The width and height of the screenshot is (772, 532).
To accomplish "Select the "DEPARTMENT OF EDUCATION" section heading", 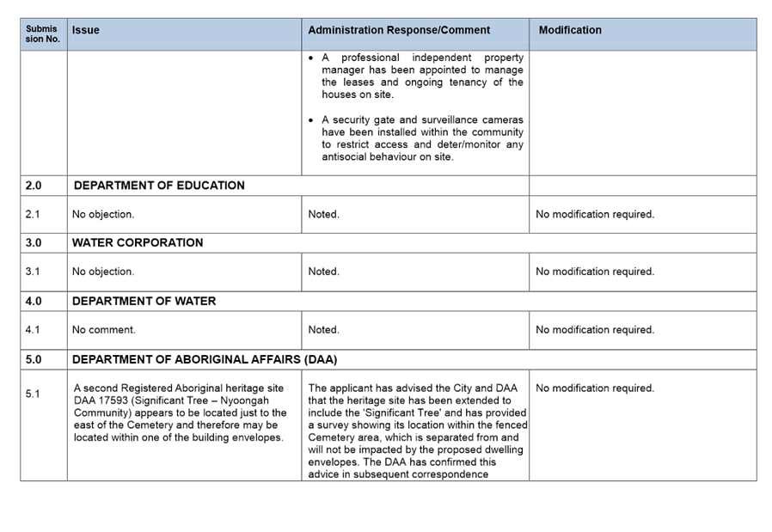I will (x=159, y=186).
